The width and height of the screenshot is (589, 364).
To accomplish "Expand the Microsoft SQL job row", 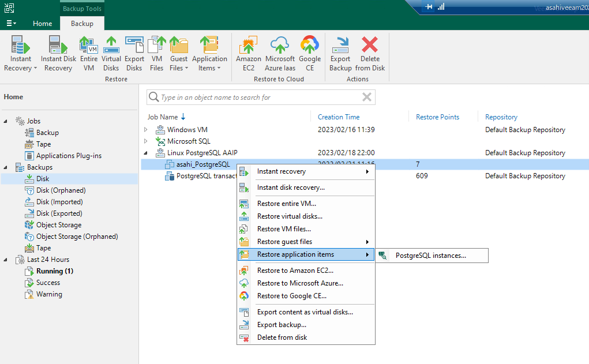I will click(x=146, y=141).
